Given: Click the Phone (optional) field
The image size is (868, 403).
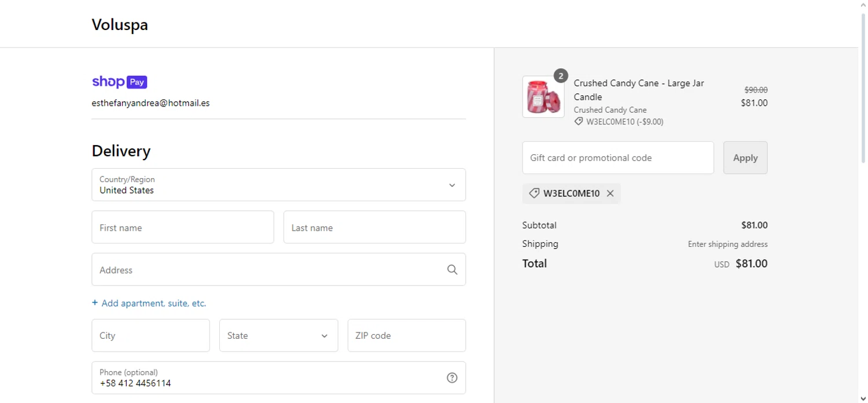Looking at the screenshot, I should click(x=278, y=378).
